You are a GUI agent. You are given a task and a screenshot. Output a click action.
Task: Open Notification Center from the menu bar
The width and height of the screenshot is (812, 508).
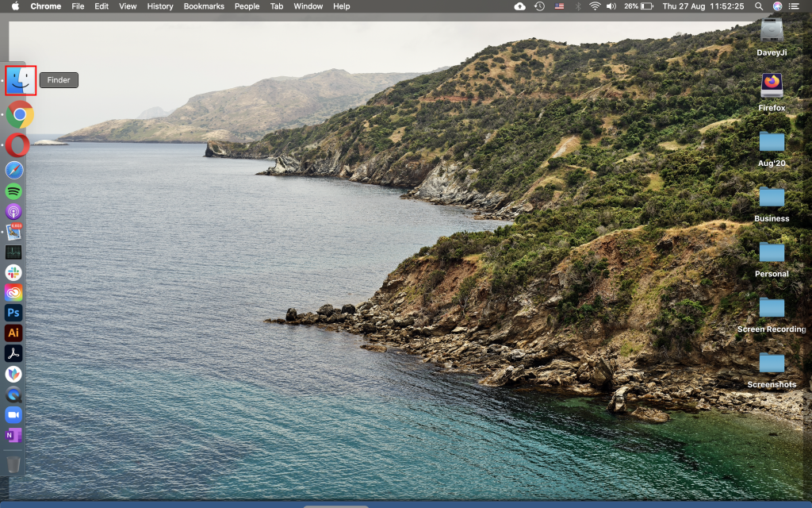click(x=794, y=6)
